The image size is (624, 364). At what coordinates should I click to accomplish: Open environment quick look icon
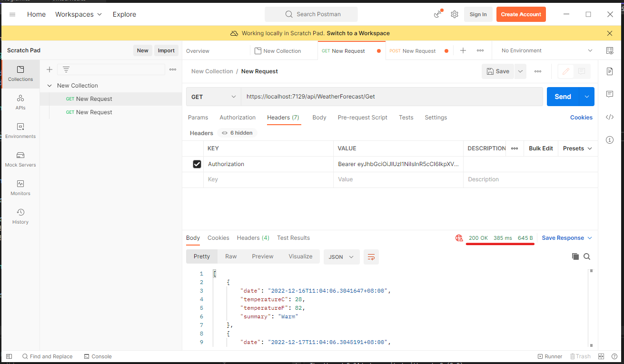click(610, 50)
